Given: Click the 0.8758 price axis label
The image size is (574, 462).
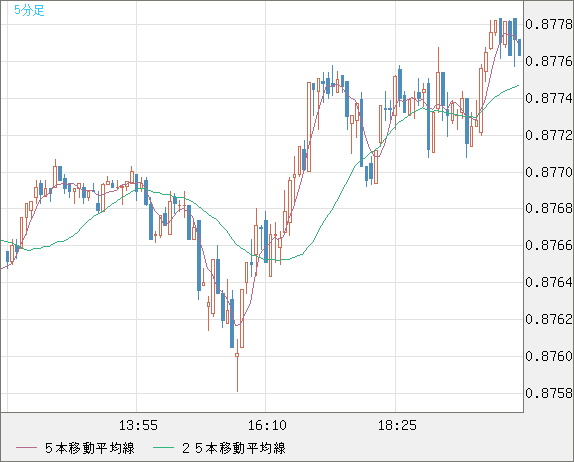Looking at the screenshot, I should click(549, 393).
